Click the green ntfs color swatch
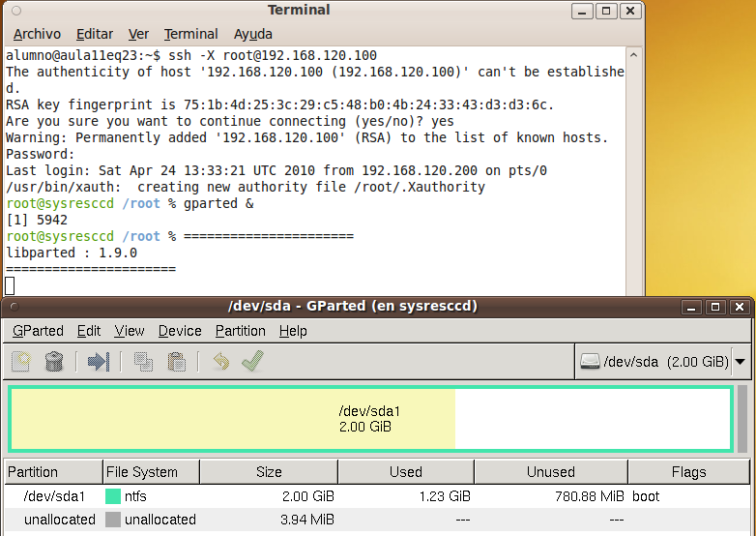This screenshot has height=536, width=756. tap(113, 496)
